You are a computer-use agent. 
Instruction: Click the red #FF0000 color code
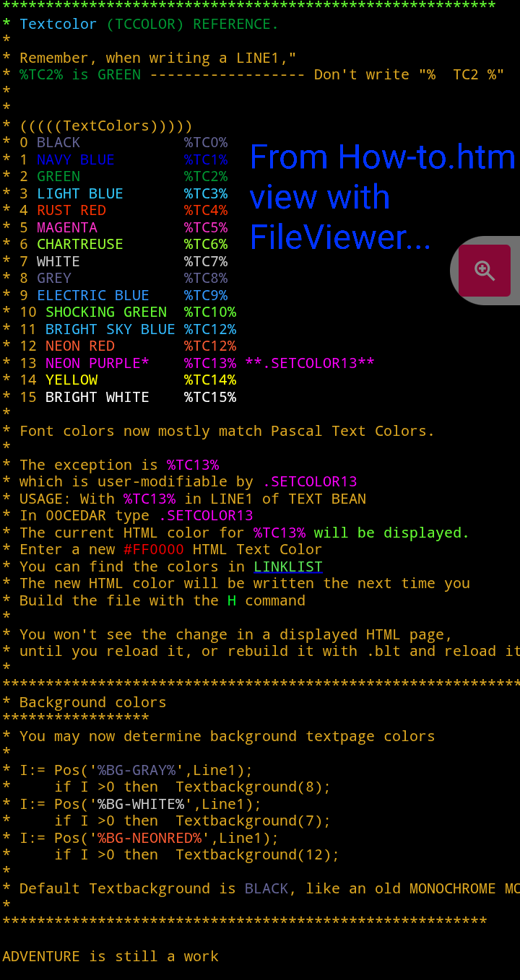click(153, 550)
